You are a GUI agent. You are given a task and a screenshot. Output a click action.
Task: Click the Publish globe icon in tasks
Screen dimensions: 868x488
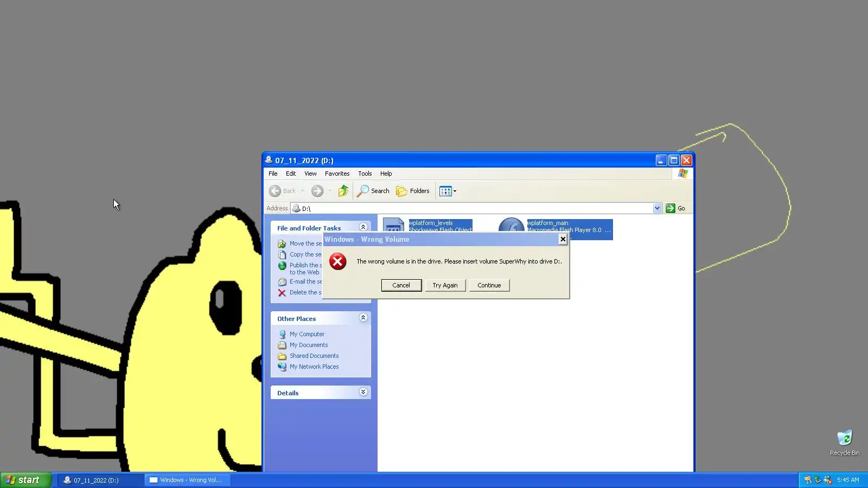click(282, 266)
